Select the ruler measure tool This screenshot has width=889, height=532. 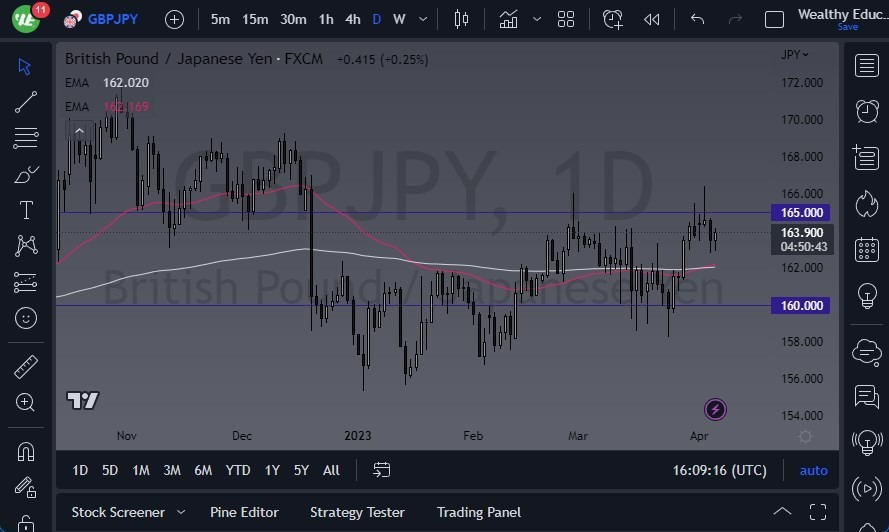click(x=26, y=367)
